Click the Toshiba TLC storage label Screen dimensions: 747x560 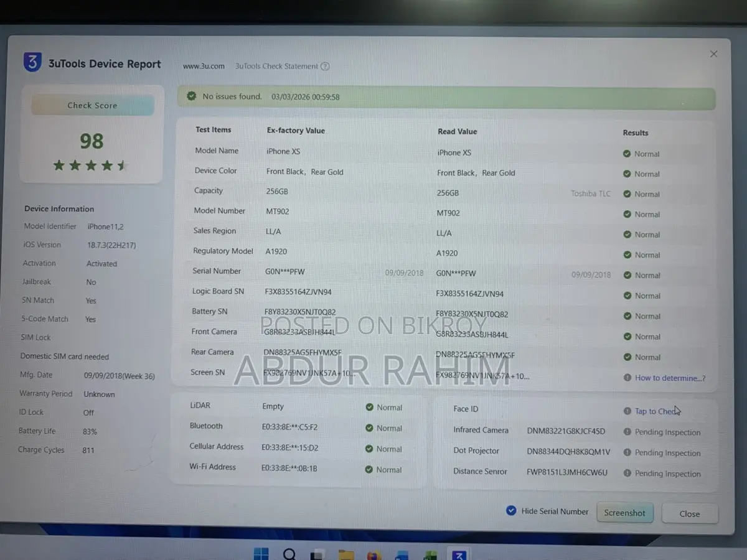point(591,194)
